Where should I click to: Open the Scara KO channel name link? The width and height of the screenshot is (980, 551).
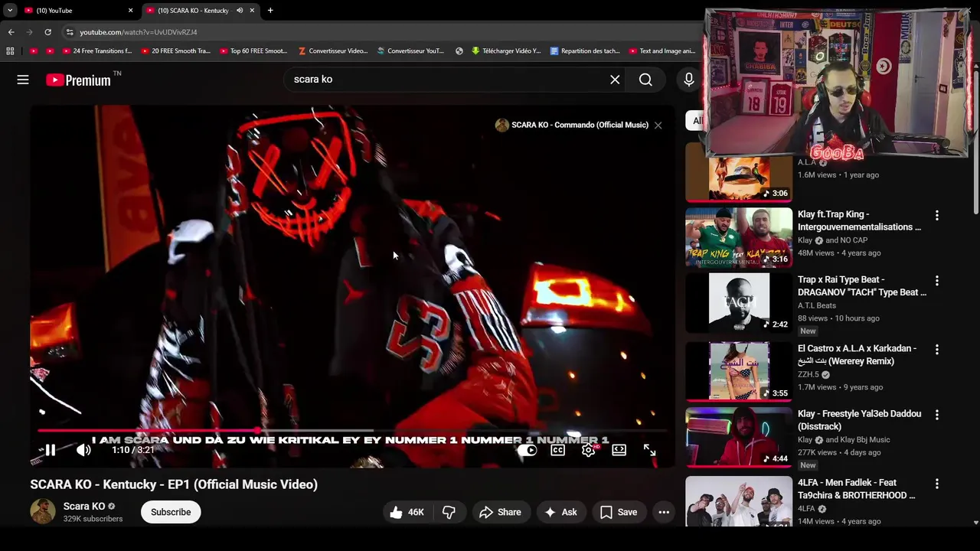pos(84,506)
